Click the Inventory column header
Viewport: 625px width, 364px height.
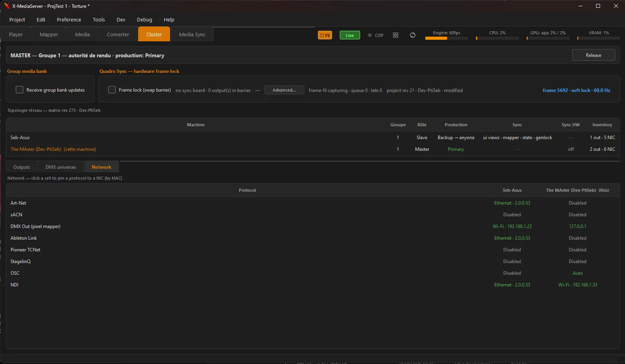[602, 125]
